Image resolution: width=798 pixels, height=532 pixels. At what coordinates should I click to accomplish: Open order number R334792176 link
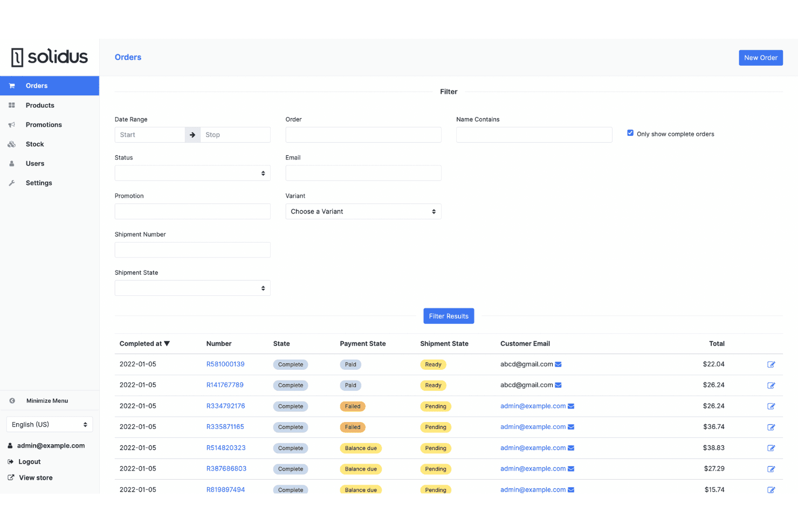point(226,406)
